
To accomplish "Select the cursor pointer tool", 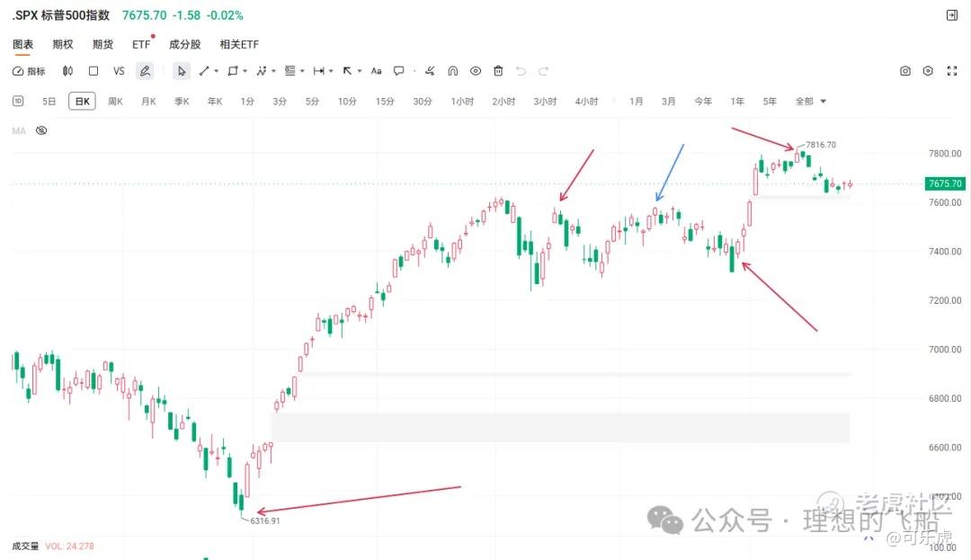I will click(181, 71).
